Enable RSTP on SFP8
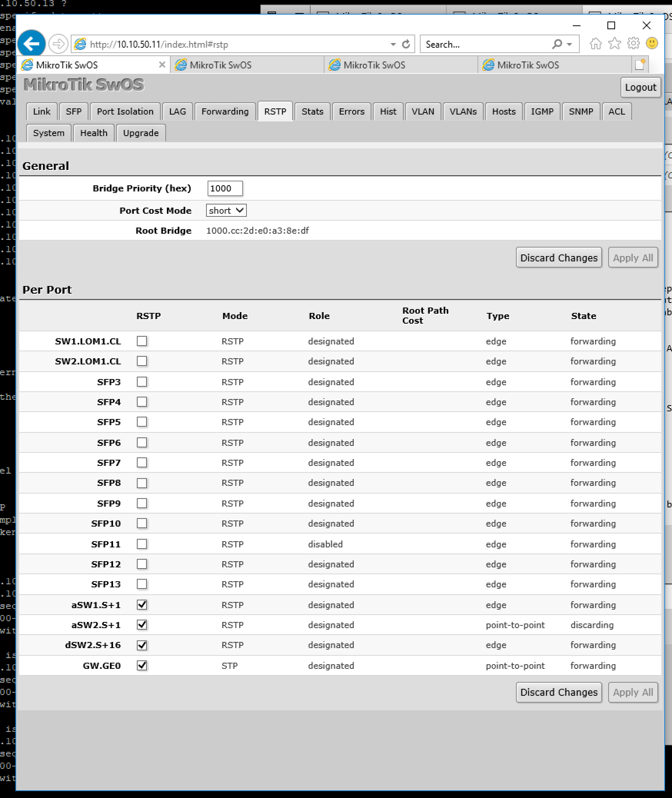The width and height of the screenshot is (672, 798). (x=142, y=483)
